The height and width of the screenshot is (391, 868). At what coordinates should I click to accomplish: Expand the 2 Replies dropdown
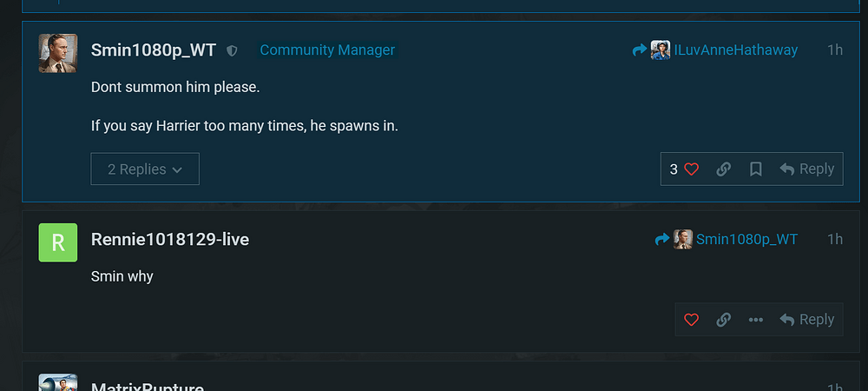click(145, 169)
